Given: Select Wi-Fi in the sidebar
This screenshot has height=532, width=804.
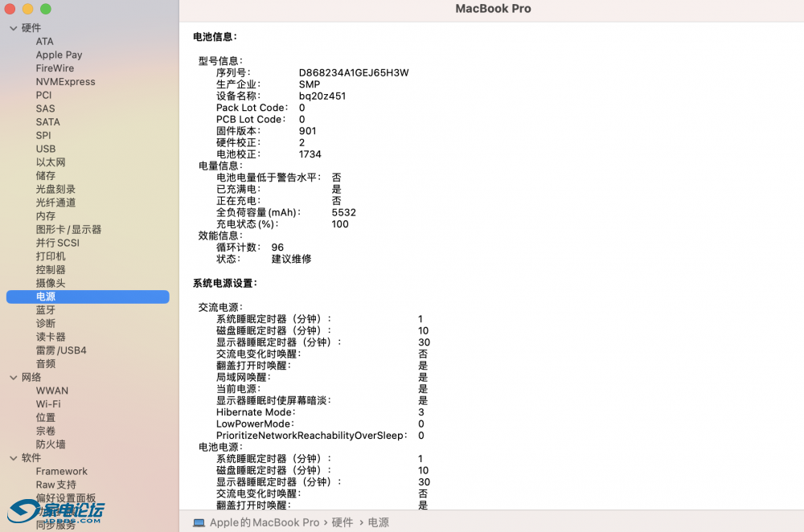Looking at the screenshot, I should (x=48, y=404).
